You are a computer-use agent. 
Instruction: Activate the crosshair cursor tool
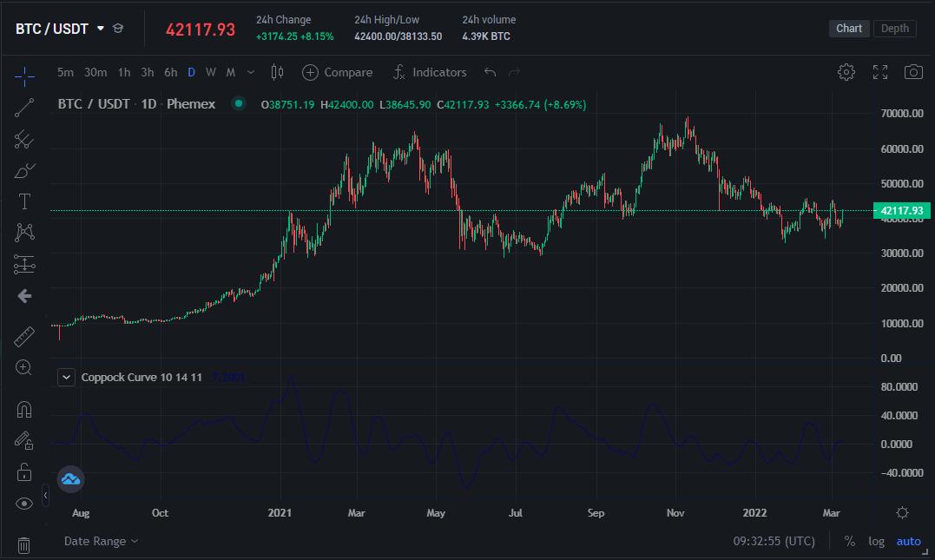(x=24, y=76)
